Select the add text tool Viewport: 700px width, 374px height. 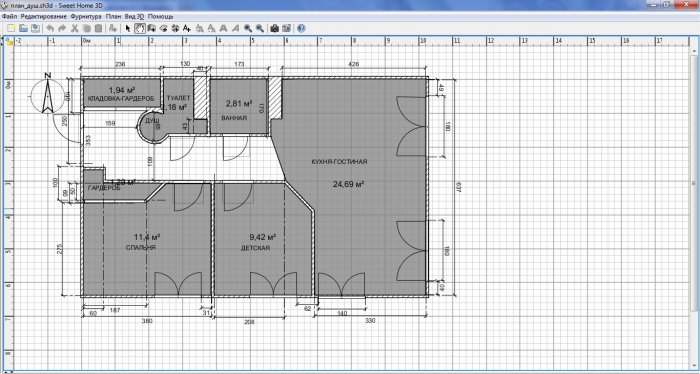[x=187, y=28]
